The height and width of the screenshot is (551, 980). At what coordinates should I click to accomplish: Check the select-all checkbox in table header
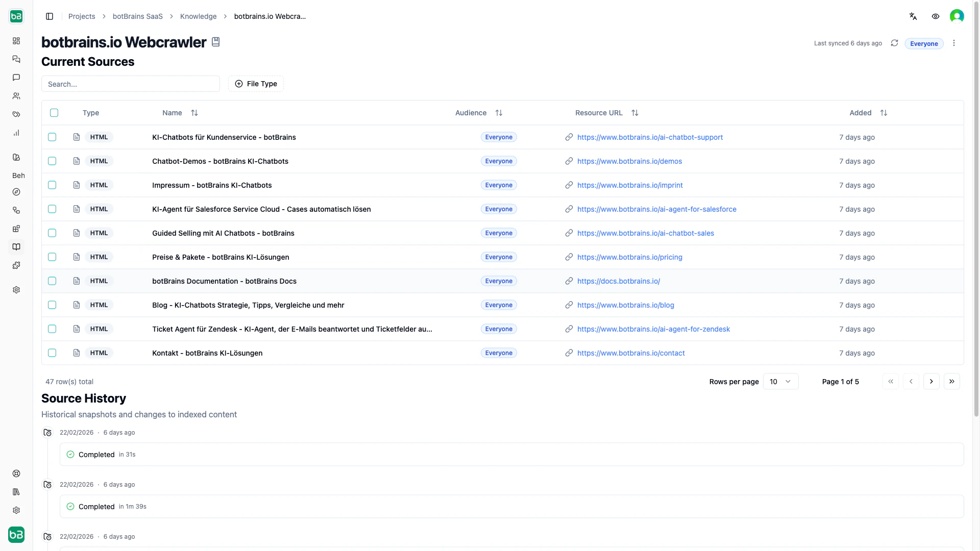click(54, 113)
